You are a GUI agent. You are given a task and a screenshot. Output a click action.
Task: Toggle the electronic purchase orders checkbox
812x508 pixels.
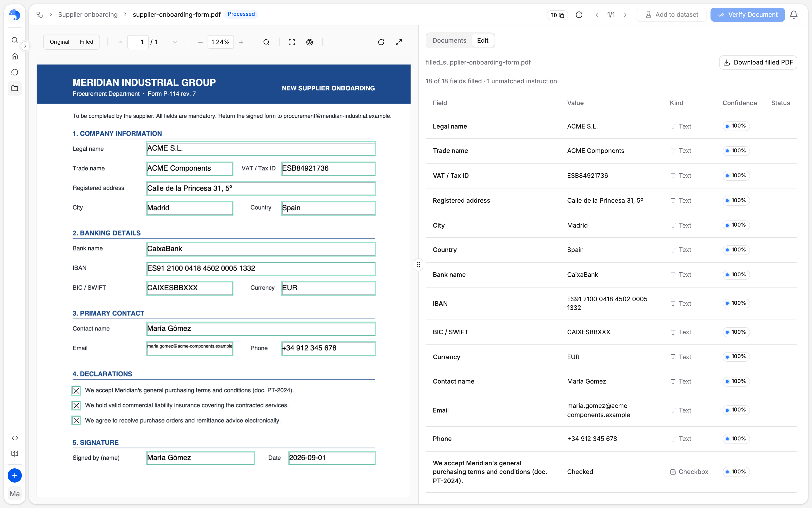click(76, 421)
